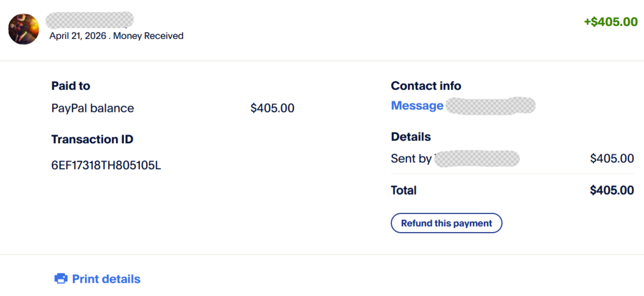Click the Contact info heading
Viewport: 644px width, 296px height.
(x=426, y=86)
